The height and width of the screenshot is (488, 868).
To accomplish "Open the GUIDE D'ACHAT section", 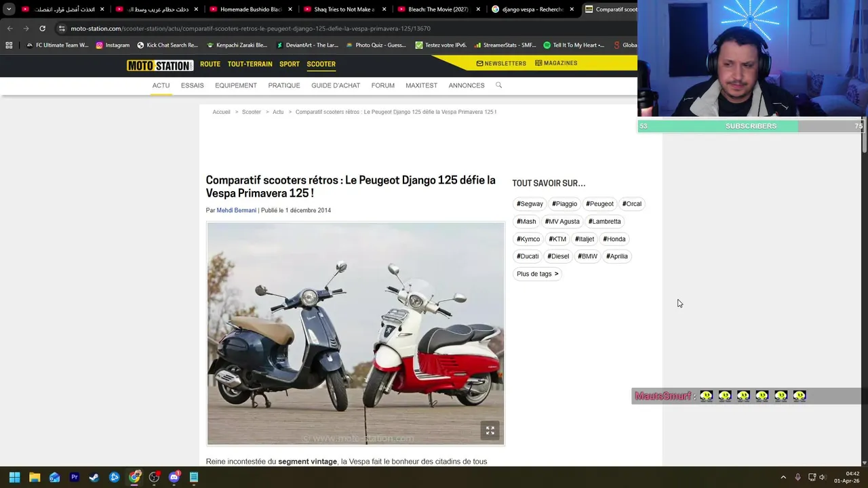I will (336, 85).
